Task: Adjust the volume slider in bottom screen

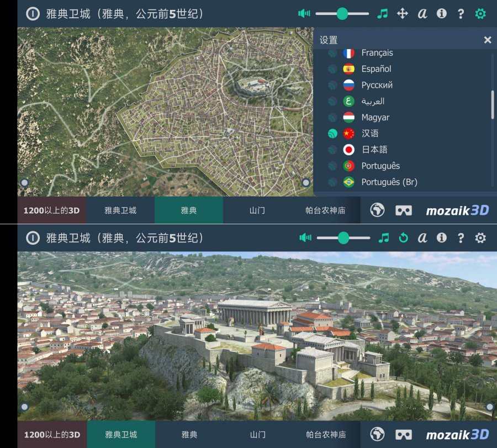Action: 343,238
